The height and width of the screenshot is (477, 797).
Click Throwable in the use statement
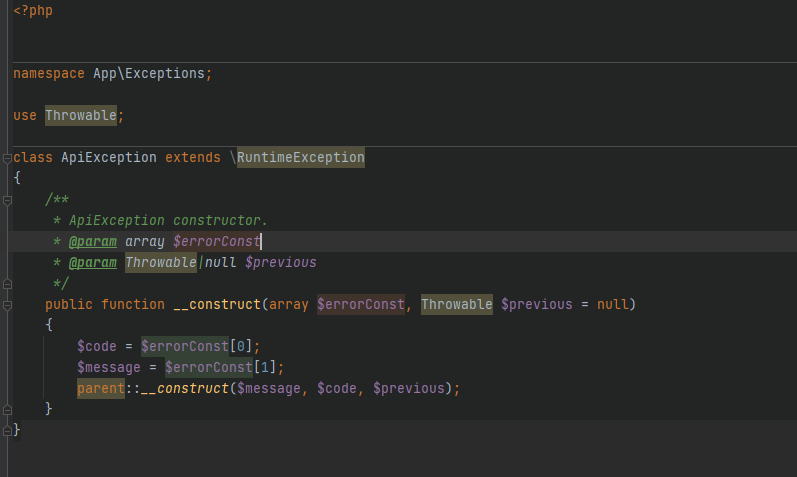click(81, 115)
